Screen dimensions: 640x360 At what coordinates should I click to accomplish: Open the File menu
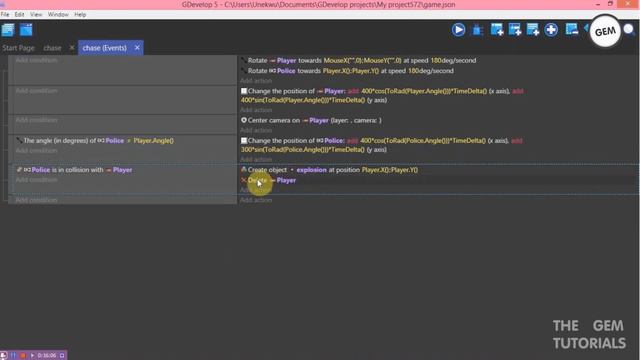[x=5, y=14]
